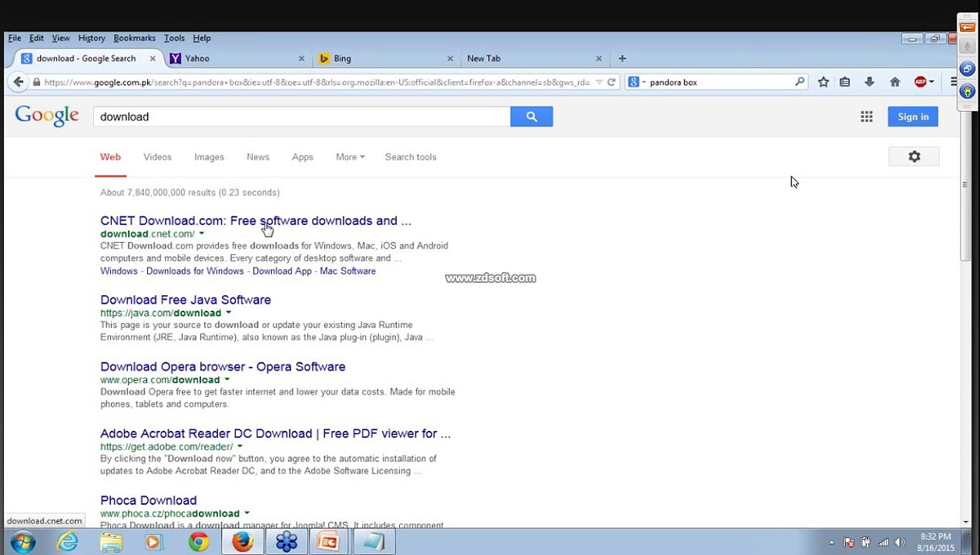Click the Google logo

pos(47,116)
